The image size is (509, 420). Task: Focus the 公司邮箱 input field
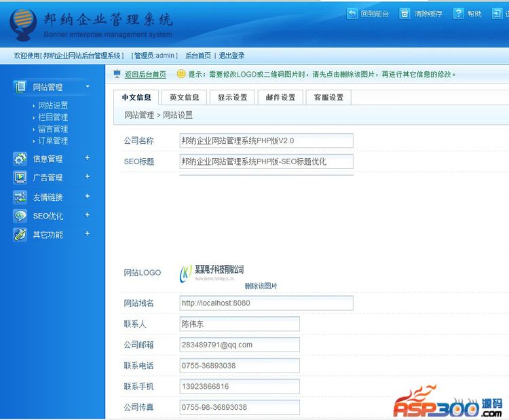240,345
